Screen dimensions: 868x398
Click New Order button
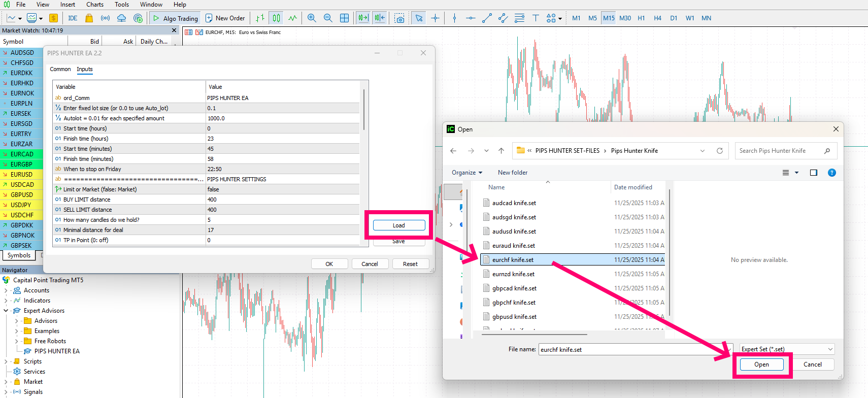pyautogui.click(x=225, y=18)
